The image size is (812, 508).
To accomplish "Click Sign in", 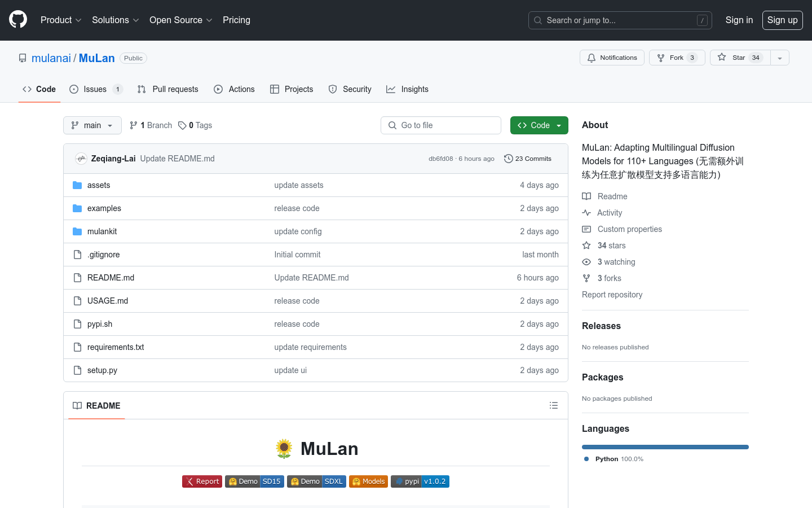I will tap(739, 20).
